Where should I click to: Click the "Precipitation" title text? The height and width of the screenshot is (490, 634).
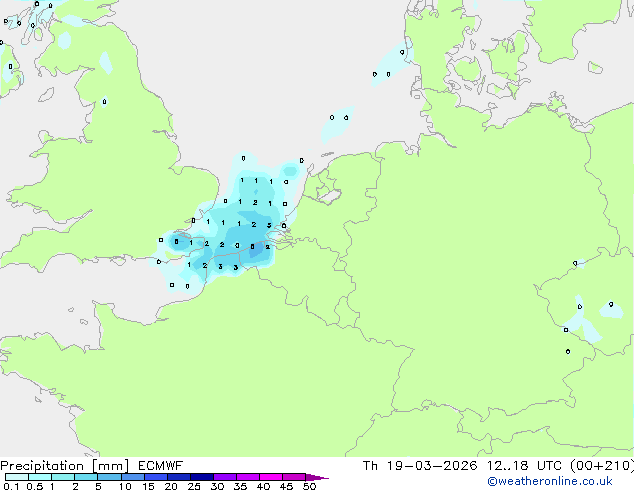[42, 466]
